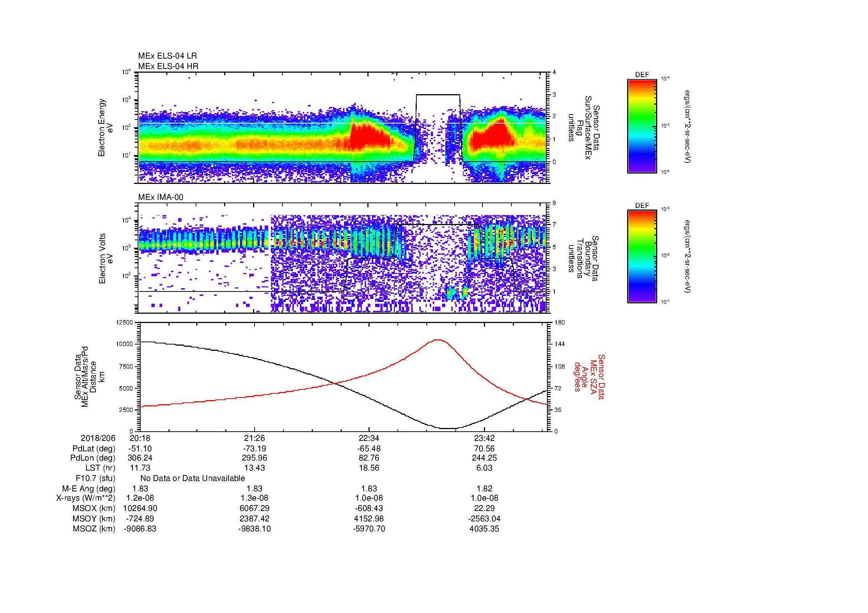Click the MSOY value -2563.04
Screen dimensions: 868x613
point(484,518)
